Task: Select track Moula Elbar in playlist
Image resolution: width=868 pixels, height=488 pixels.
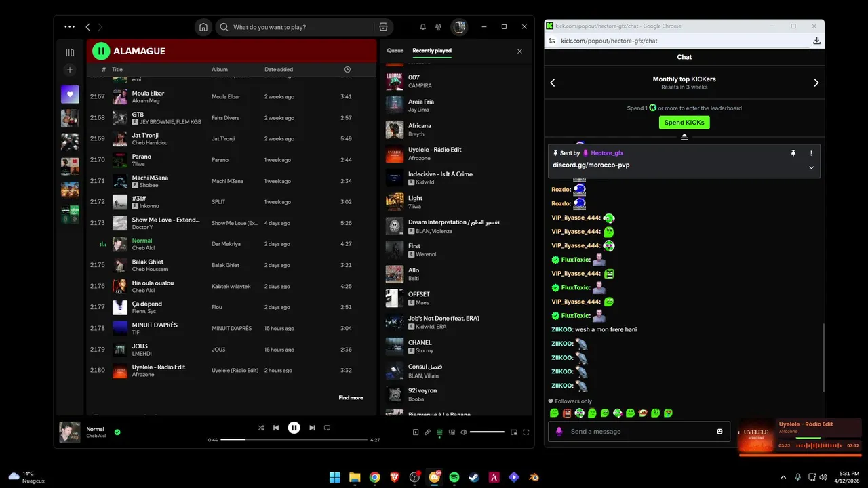Action: point(231,96)
